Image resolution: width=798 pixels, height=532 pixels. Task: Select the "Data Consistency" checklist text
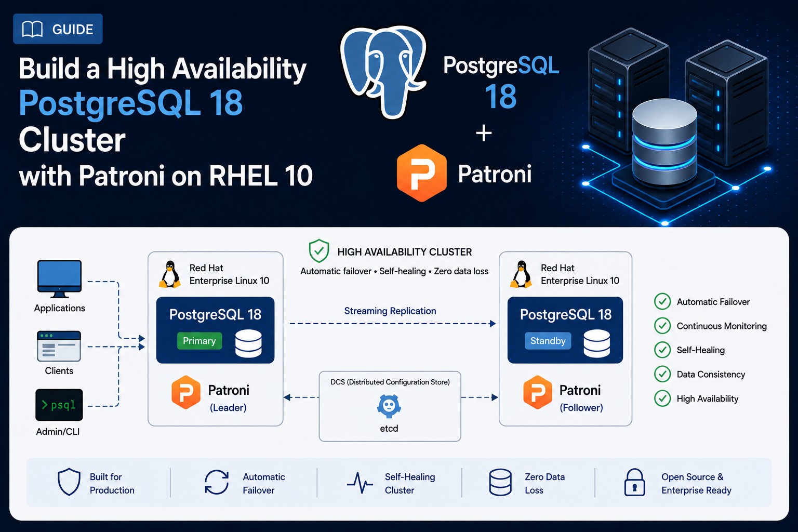click(711, 374)
